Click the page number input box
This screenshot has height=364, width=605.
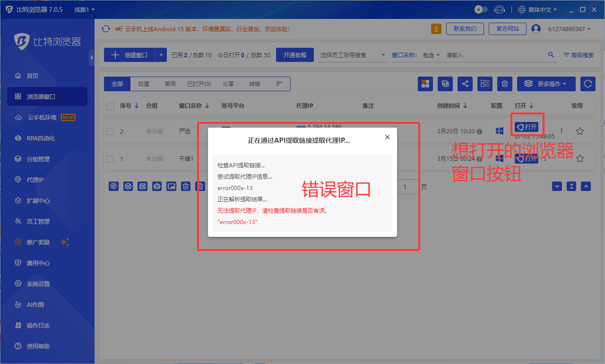coord(405,187)
